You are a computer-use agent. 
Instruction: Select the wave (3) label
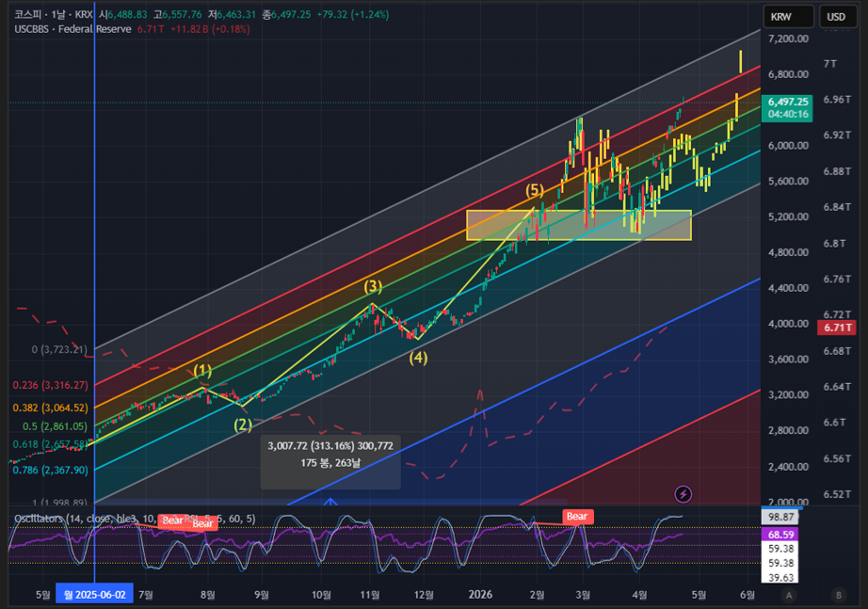click(373, 286)
